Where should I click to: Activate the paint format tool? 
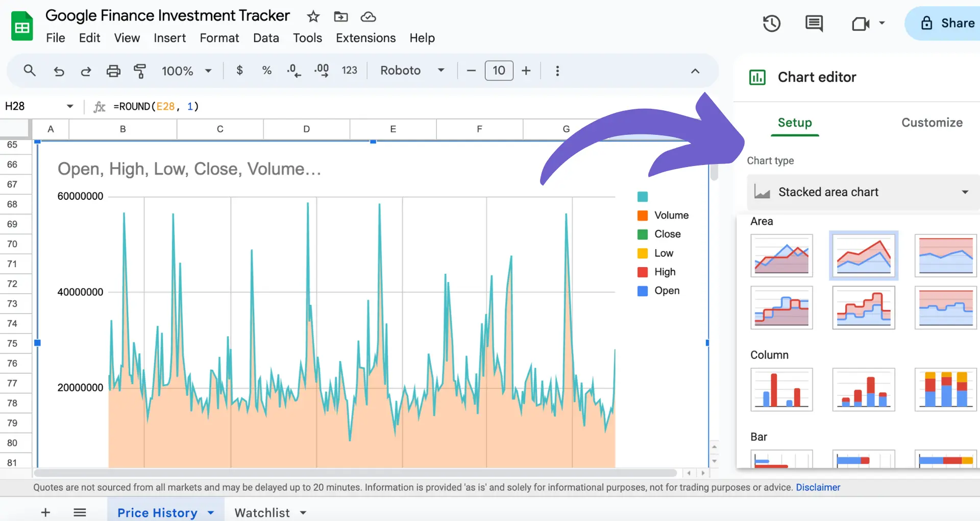(140, 71)
